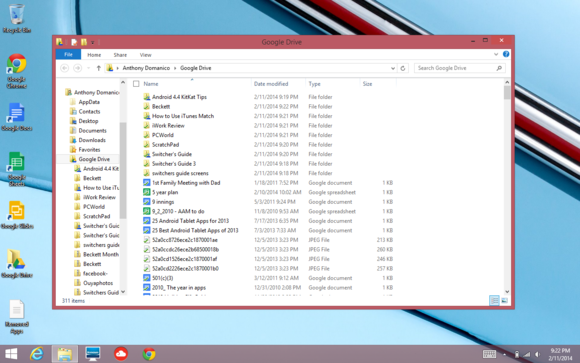Click the Forward navigation arrow
Image resolution: width=580 pixels, height=363 pixels.
tap(77, 68)
